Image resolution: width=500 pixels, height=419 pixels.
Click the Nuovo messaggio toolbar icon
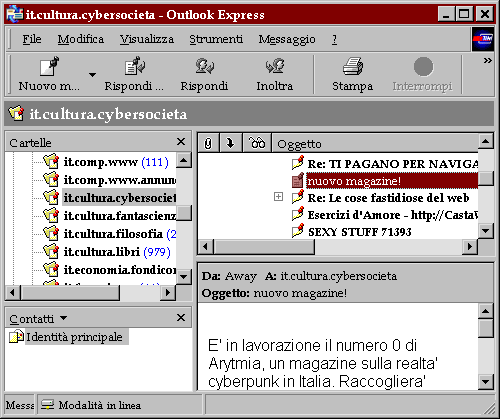(x=49, y=67)
